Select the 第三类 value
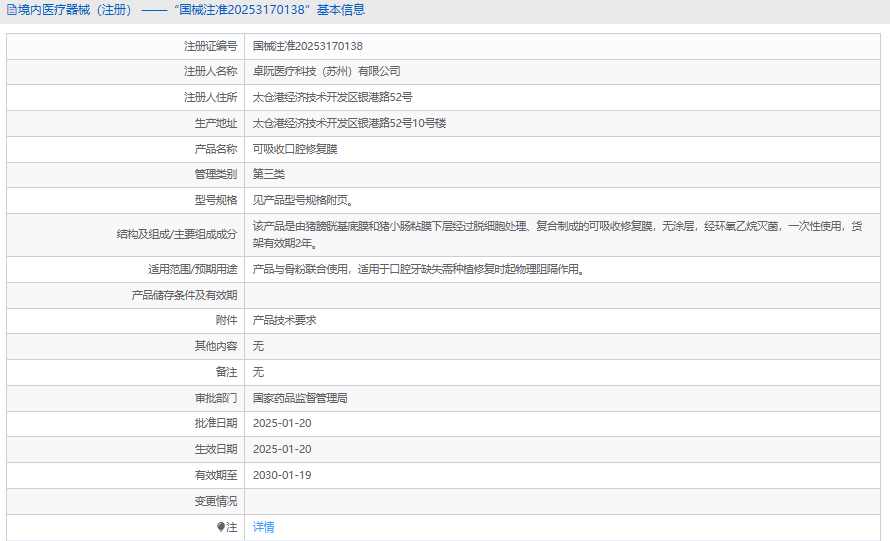Image resolution: width=890 pixels, height=541 pixels. [x=268, y=174]
